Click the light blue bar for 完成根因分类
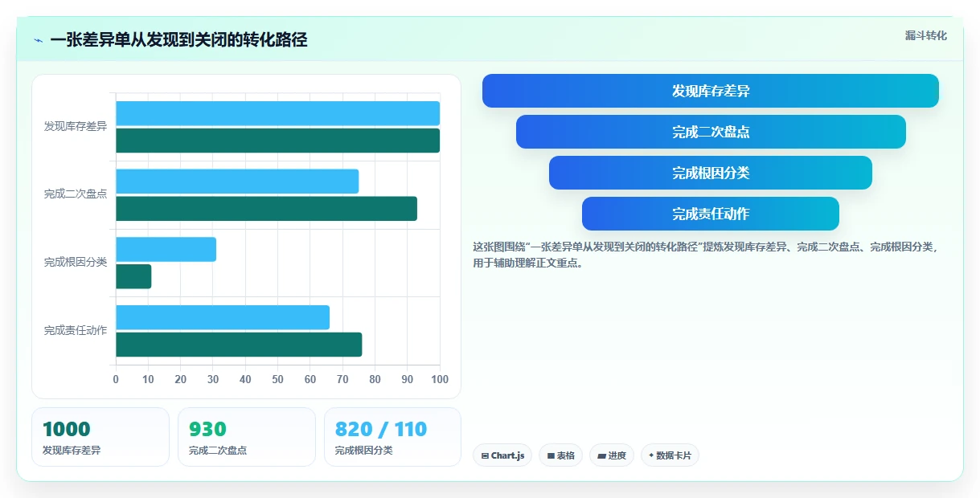980x498 pixels. coord(166,249)
